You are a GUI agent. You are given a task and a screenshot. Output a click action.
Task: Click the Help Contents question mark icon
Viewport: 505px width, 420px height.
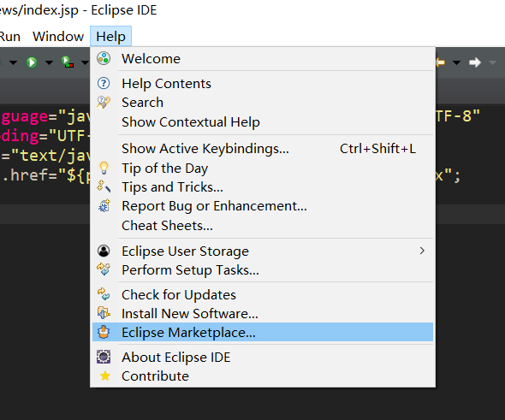(x=104, y=83)
